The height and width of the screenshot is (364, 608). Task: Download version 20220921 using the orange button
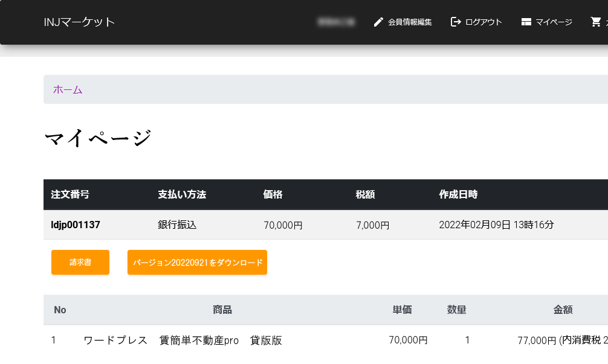[x=197, y=263]
